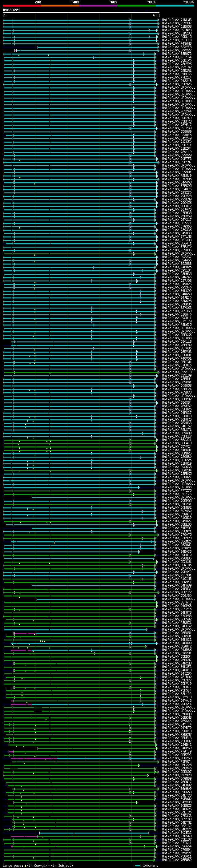Select label UniRef100_C1BLK6
The height and width of the screenshot is (868, 197).
pos(177,74)
